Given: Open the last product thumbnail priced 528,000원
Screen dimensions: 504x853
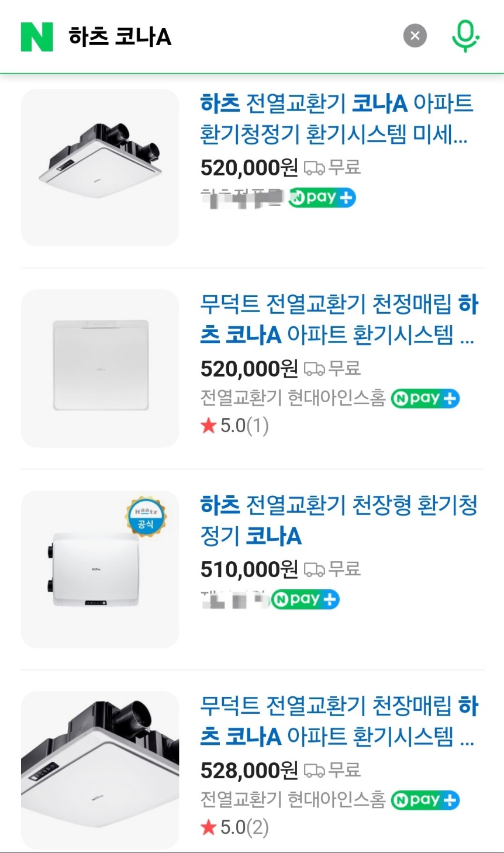Looking at the screenshot, I should tap(100, 770).
